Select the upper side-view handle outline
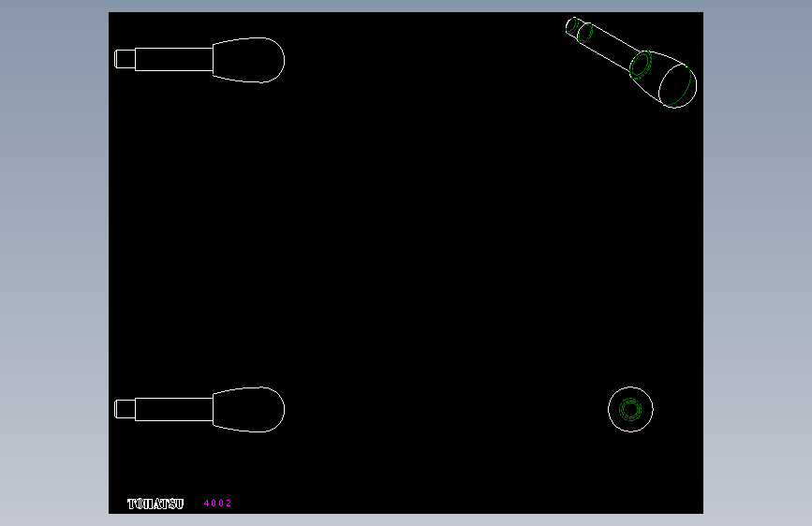The height and width of the screenshot is (526, 812). tap(199, 60)
